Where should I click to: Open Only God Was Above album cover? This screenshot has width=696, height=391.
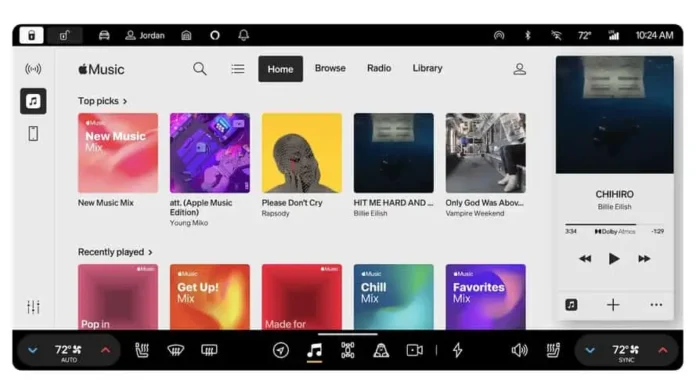(486, 153)
